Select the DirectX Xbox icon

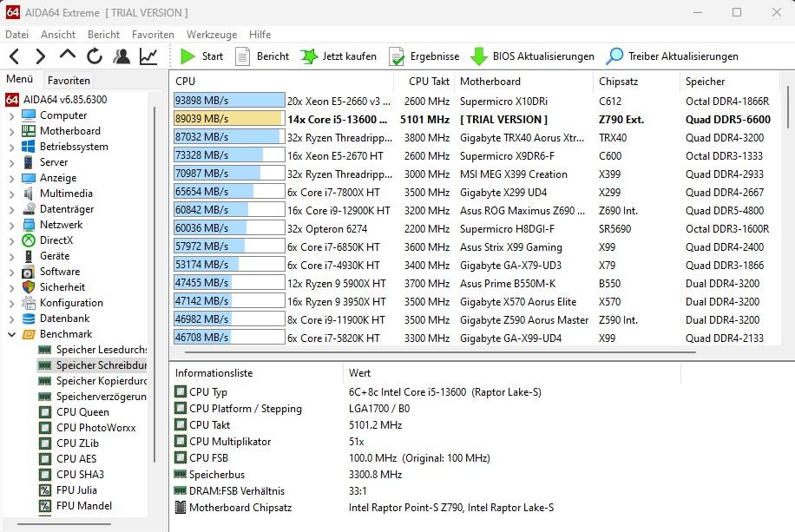29,240
